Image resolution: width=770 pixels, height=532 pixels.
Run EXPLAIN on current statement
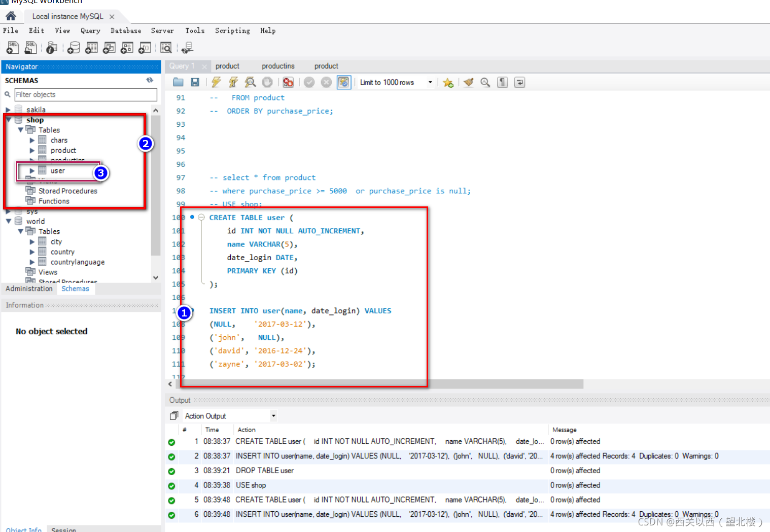(x=250, y=82)
